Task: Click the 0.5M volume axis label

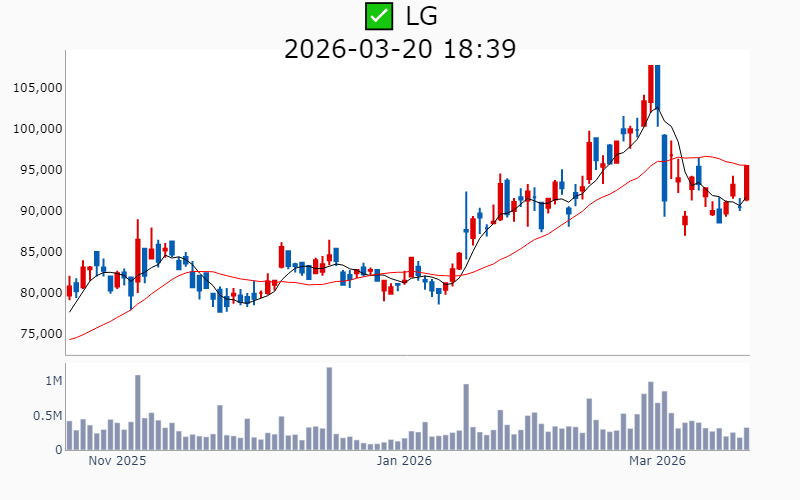Action: [x=46, y=416]
